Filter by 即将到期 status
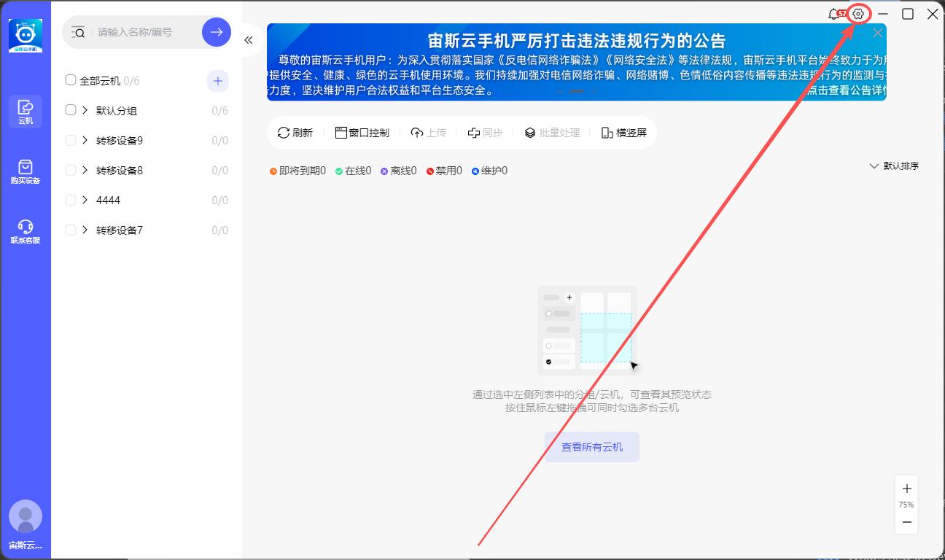 click(297, 171)
